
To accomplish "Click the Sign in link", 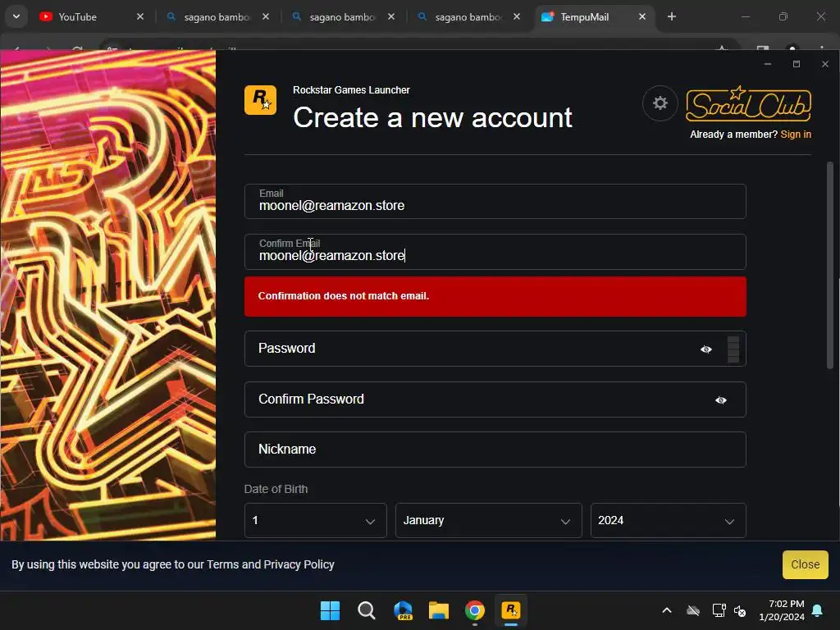I will (796, 135).
